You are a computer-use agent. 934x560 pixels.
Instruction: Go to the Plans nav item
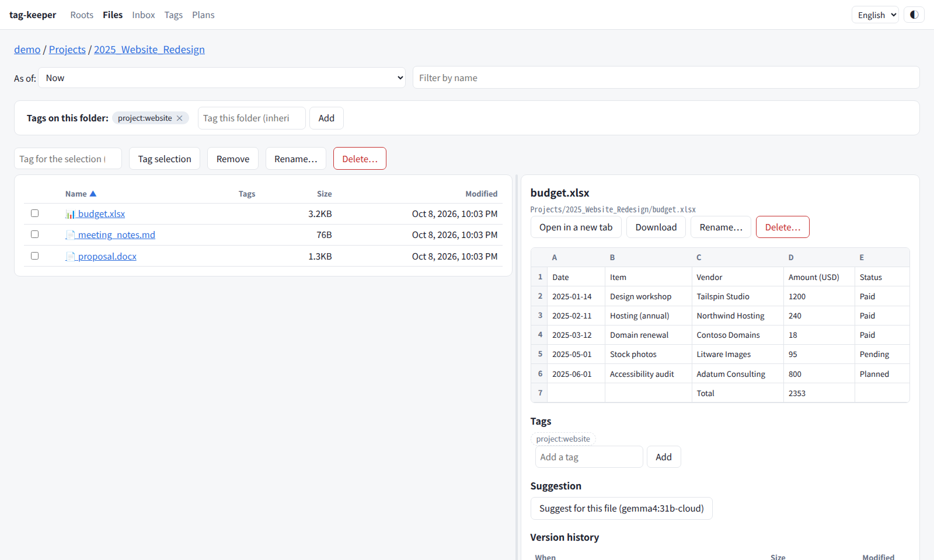point(203,15)
